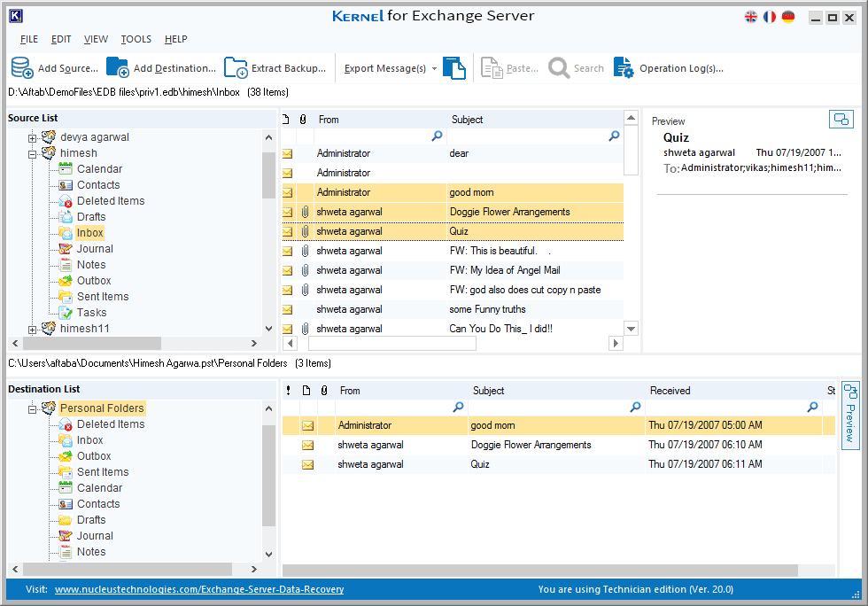This screenshot has width=868, height=606.
Task: Select Calendar folder under himesh in Source List
Action: [99, 169]
